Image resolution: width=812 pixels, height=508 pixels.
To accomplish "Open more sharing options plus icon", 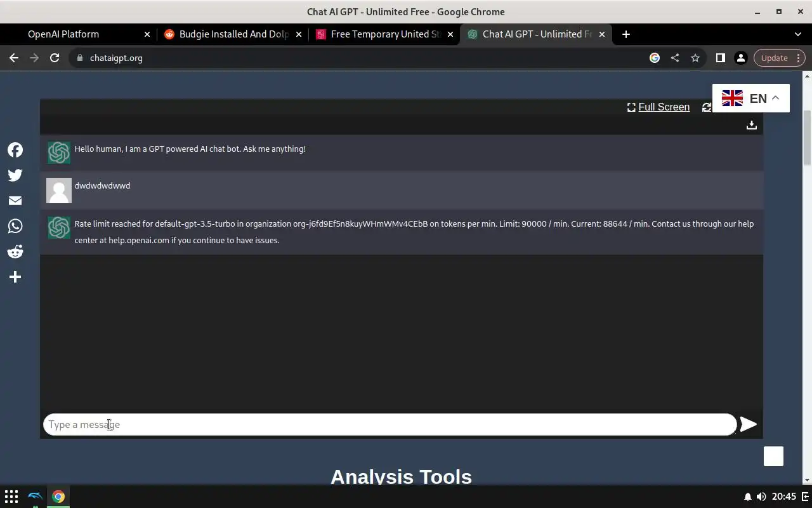I will point(15,277).
